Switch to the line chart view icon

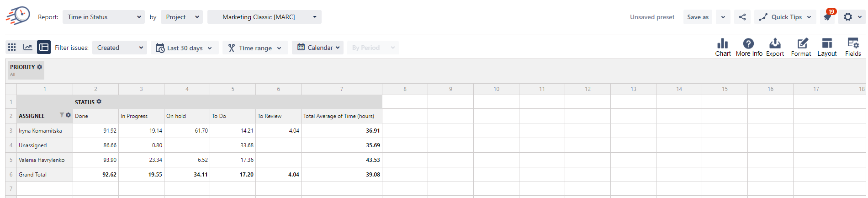tap(28, 47)
